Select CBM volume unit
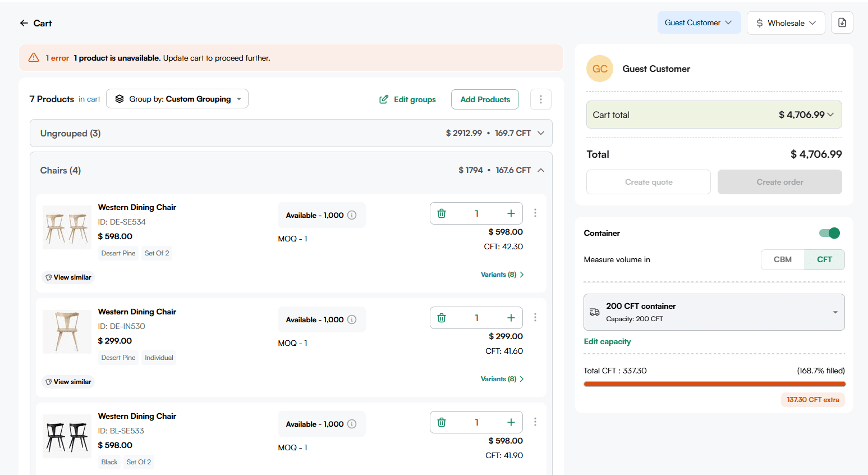 pos(782,259)
